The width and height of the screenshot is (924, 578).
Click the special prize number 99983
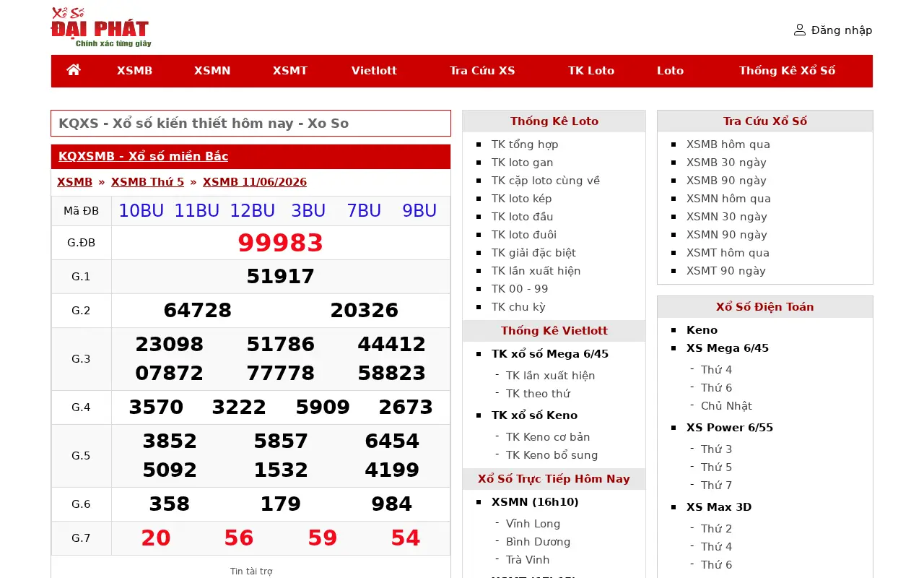pos(281,243)
